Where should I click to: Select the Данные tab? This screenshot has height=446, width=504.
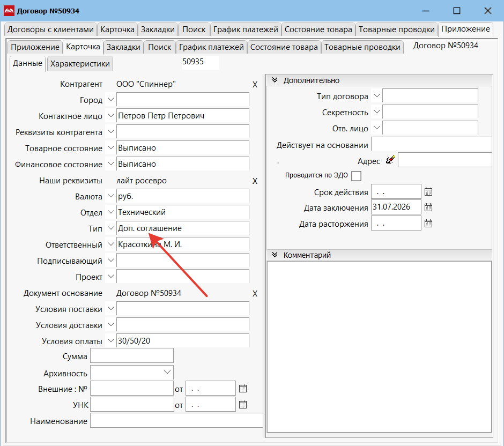pos(27,63)
